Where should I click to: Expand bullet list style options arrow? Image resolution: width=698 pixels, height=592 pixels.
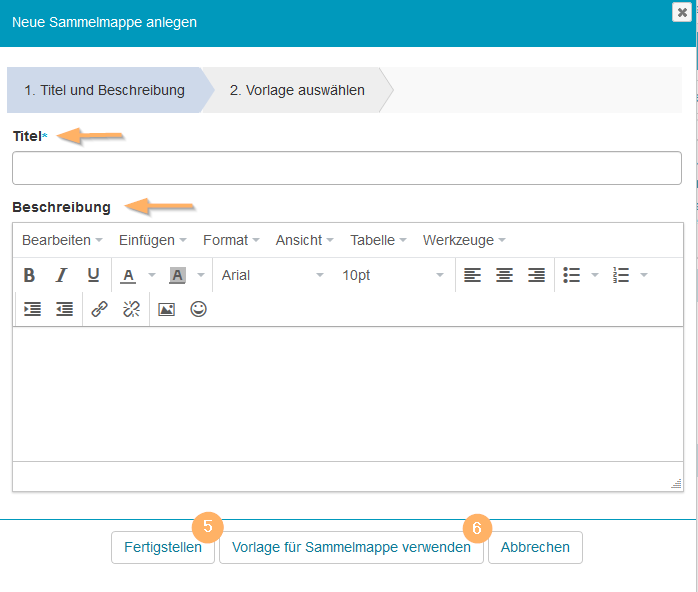(595, 275)
